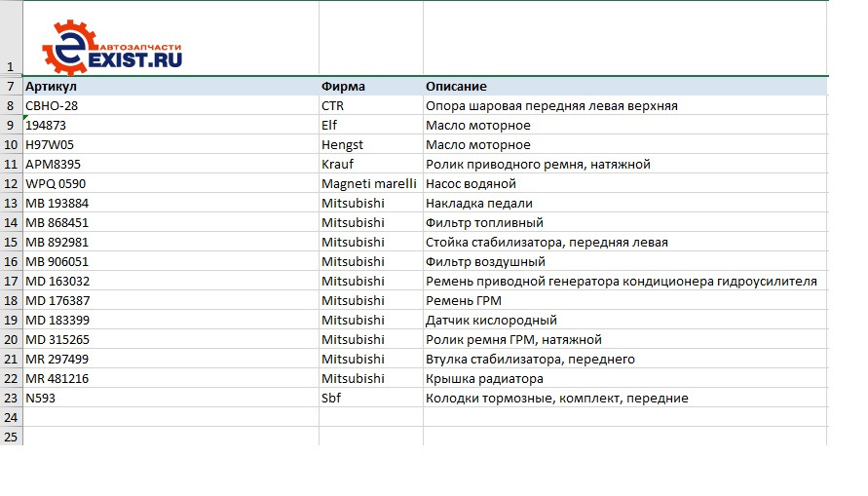Select the APM8395 article cell
The height and width of the screenshot is (496, 868).
click(170, 165)
